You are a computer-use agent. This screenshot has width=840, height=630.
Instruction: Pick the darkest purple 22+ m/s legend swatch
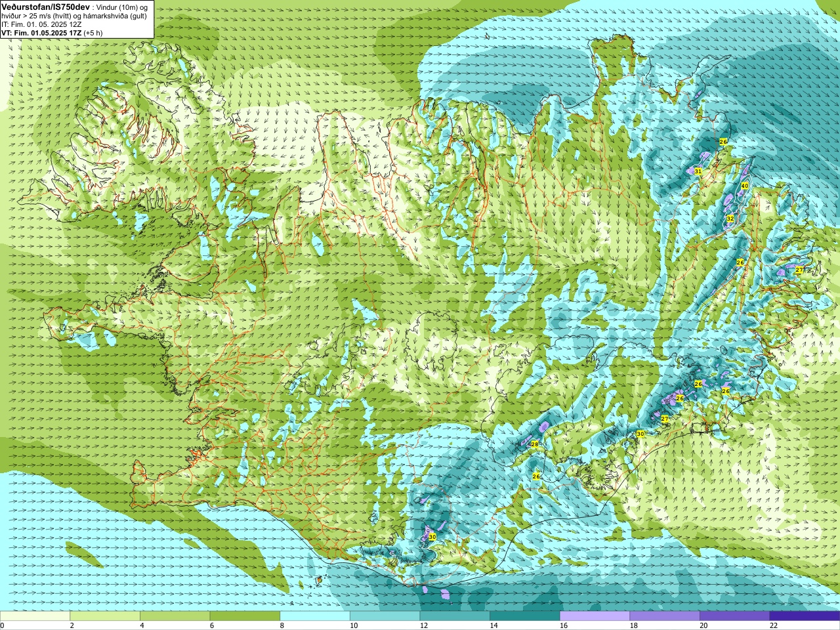pyautogui.click(x=805, y=616)
